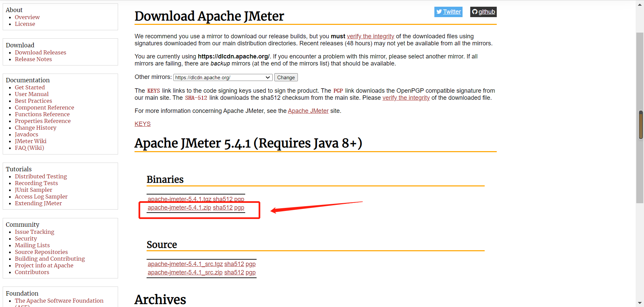
Task: Download apache-jmeter-5.4.1_src.zip source
Action: pyautogui.click(x=185, y=272)
